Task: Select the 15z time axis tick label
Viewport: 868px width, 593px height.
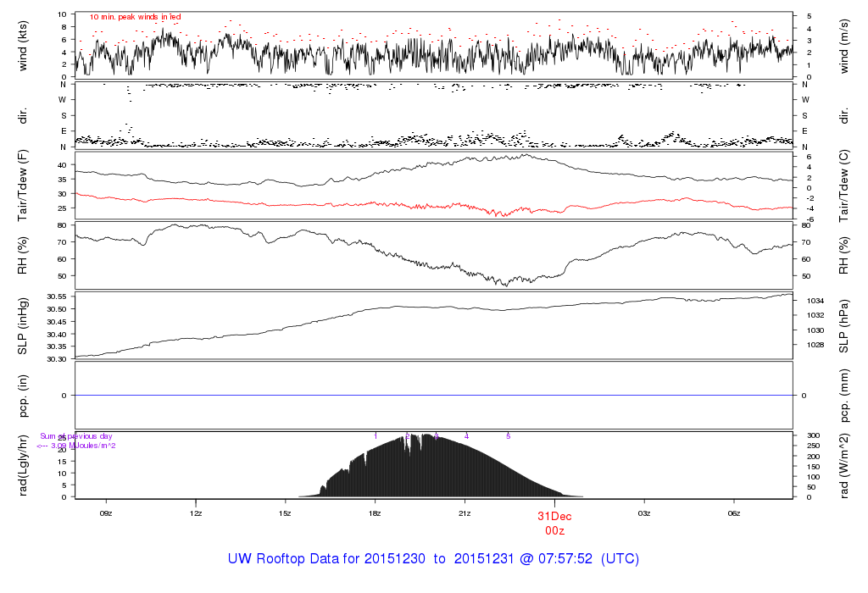Action: pyautogui.click(x=286, y=513)
